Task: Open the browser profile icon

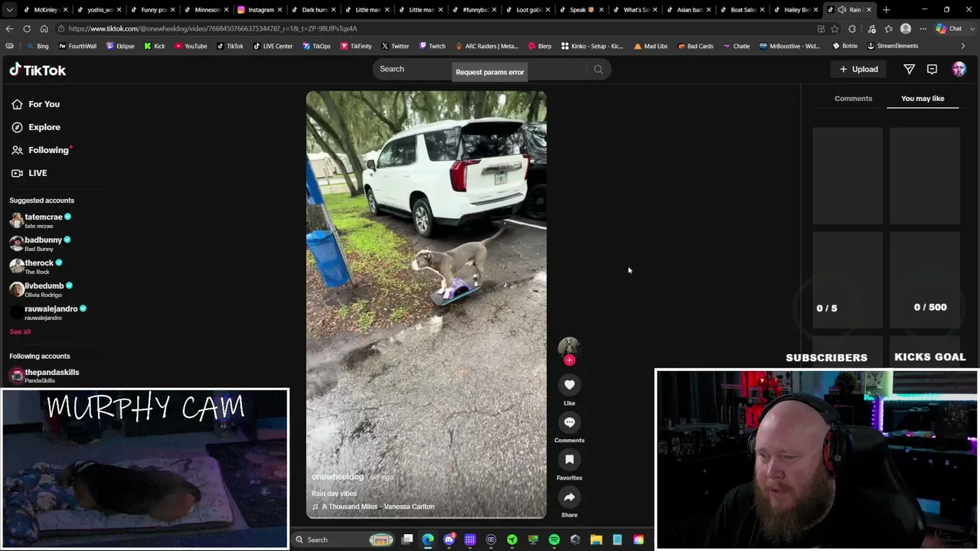Action: point(906,29)
